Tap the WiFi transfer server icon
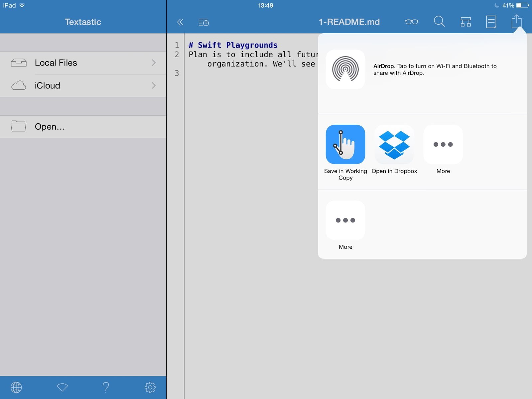Screen dimensions: 532x399 (x=62, y=387)
